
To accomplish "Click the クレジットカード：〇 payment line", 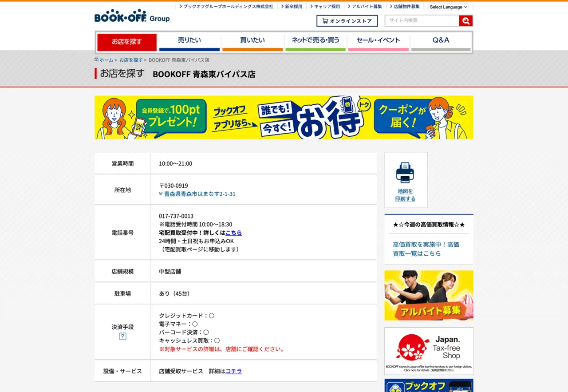I will (187, 316).
